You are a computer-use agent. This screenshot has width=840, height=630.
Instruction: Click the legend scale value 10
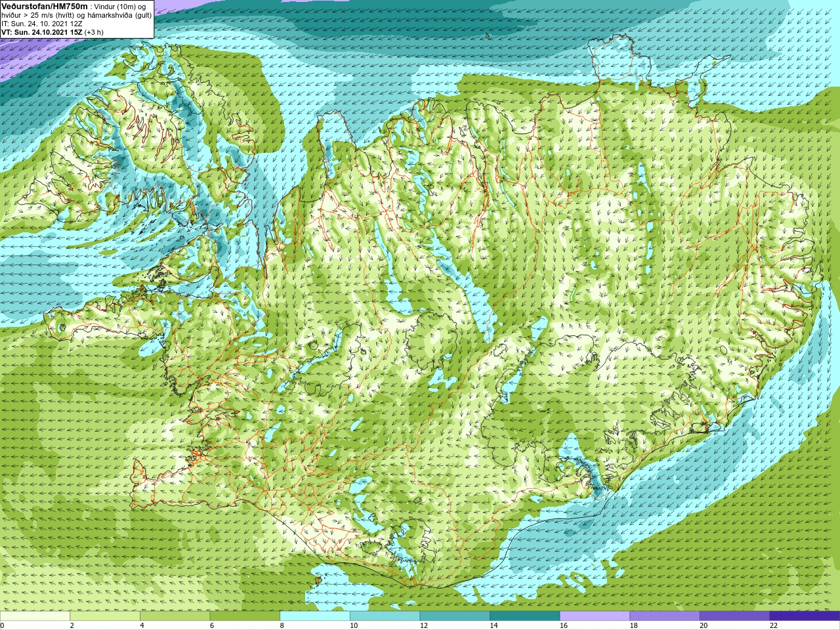(x=354, y=625)
